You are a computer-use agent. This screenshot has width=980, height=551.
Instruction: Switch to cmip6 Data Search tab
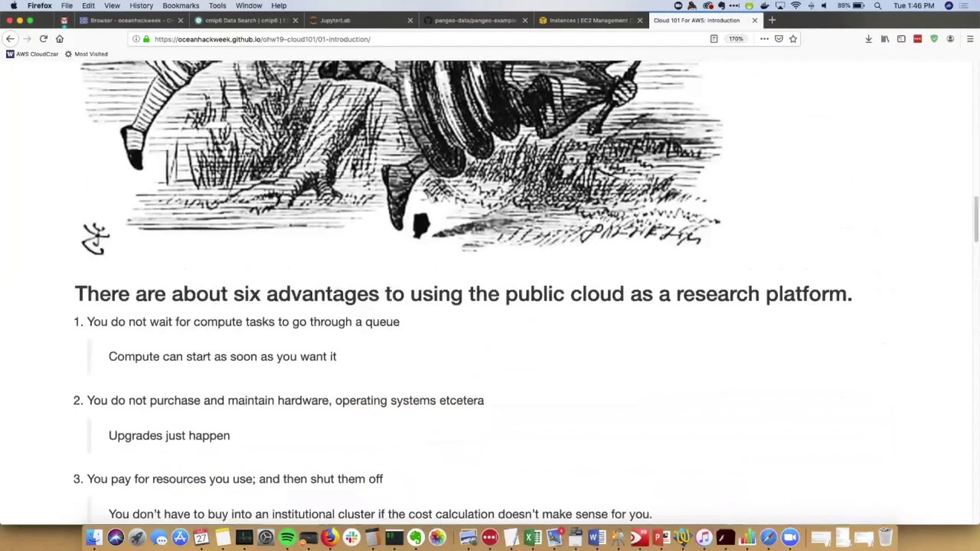point(245,21)
